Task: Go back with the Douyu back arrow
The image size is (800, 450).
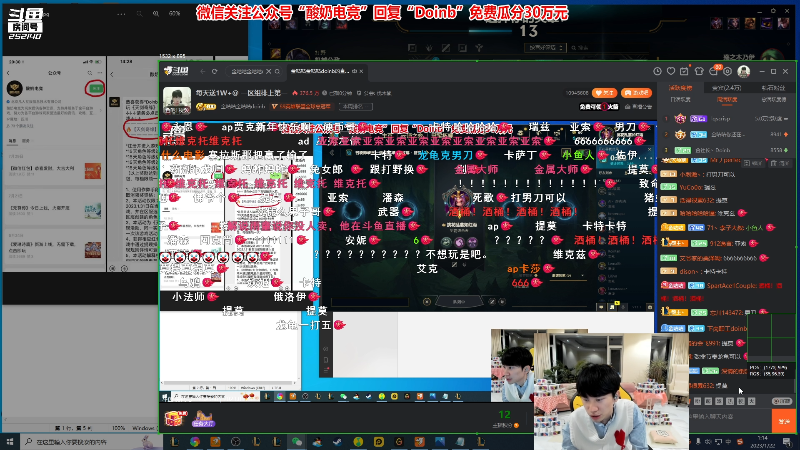Action: click(x=203, y=71)
